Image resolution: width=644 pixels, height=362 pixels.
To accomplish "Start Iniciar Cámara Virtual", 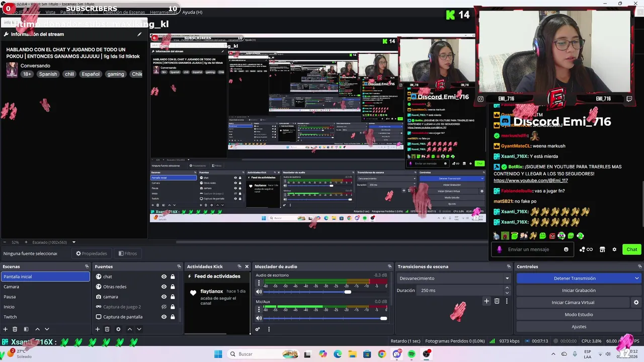I will click(x=573, y=302).
